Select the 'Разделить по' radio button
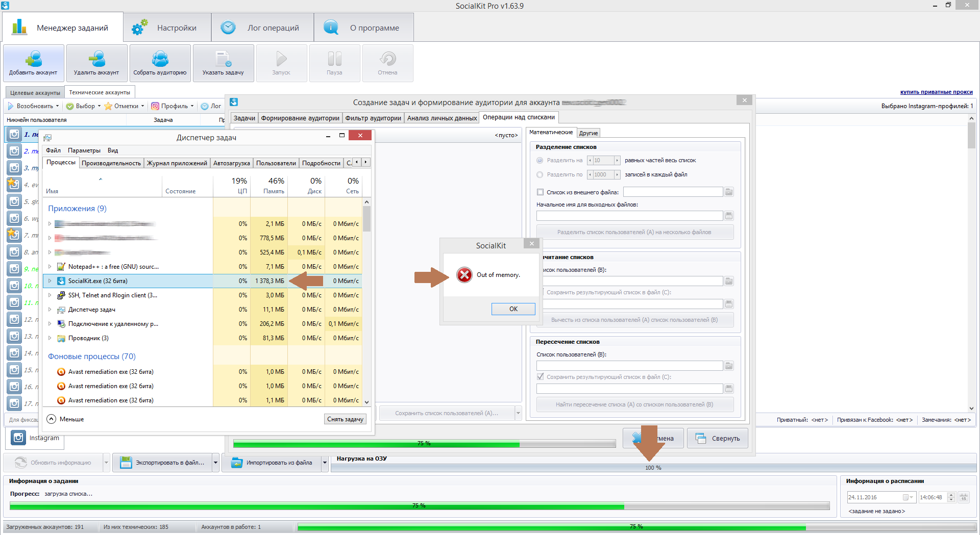 coord(540,175)
